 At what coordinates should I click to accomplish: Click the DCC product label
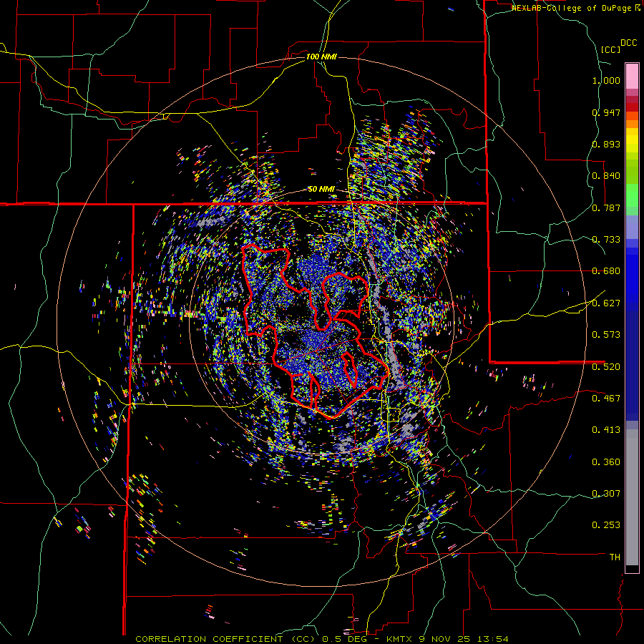point(628,43)
